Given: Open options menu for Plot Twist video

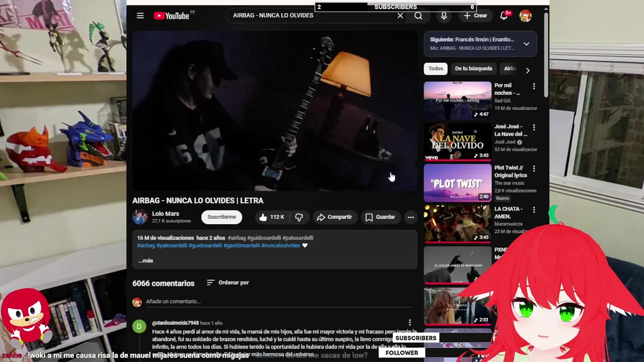Looking at the screenshot, I should click(x=534, y=169).
